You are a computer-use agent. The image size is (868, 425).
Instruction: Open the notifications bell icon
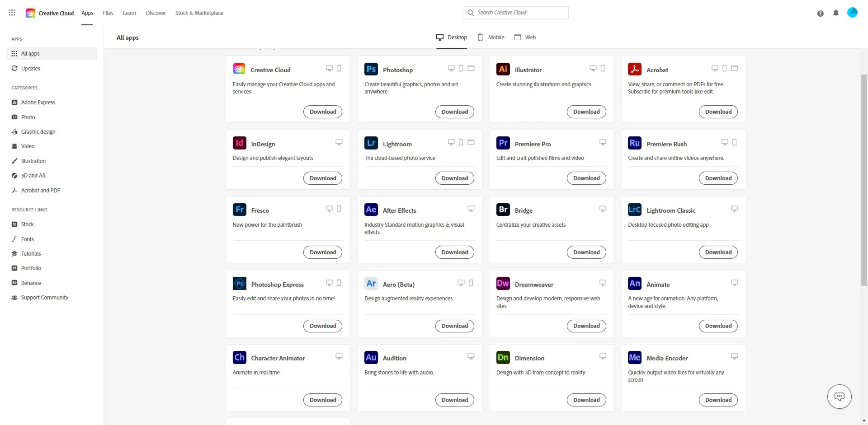click(x=836, y=13)
